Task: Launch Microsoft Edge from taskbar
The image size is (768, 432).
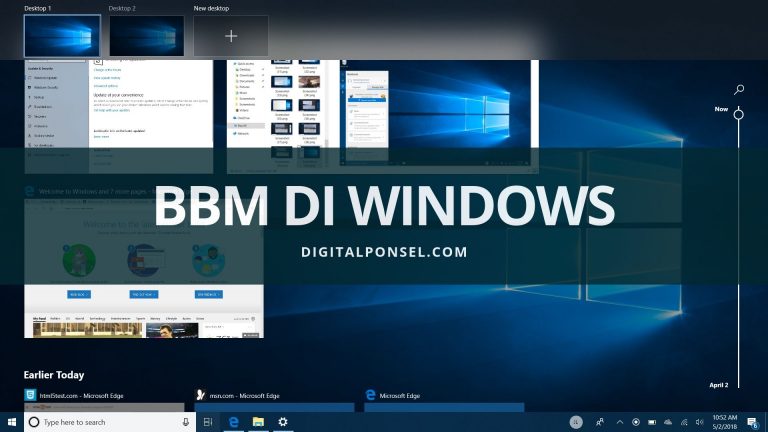Action: (x=233, y=423)
